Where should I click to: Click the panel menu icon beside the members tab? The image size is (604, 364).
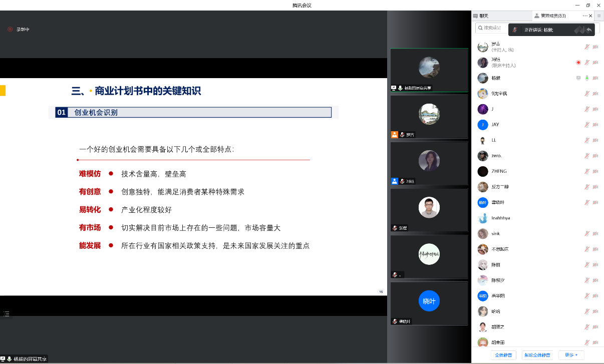click(x=598, y=16)
